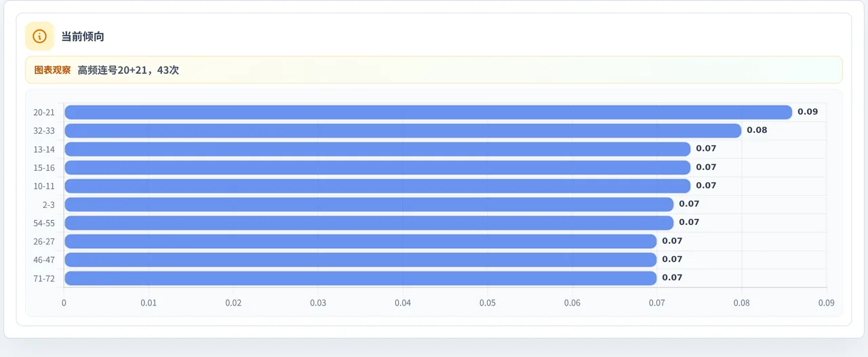Click the orange info icon beside 当前倾向
This screenshot has height=357, width=868.
tap(39, 37)
